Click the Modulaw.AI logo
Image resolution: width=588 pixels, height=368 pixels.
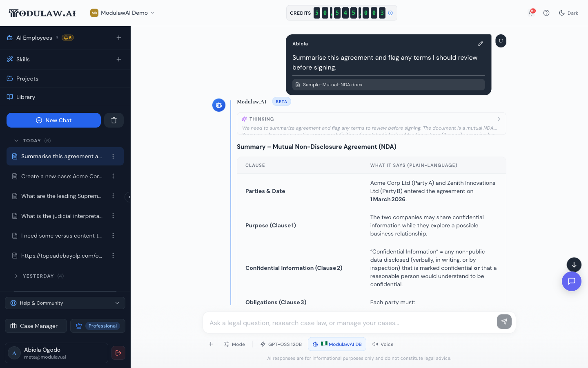coord(42,13)
